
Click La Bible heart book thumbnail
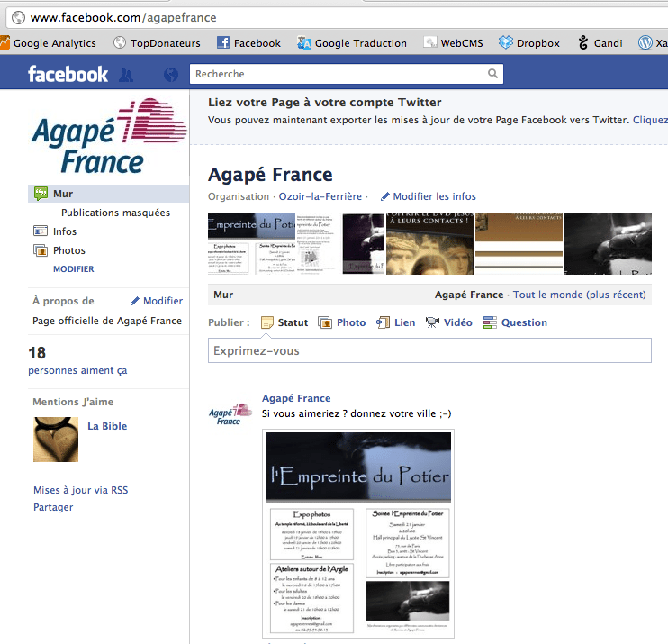tap(56, 440)
